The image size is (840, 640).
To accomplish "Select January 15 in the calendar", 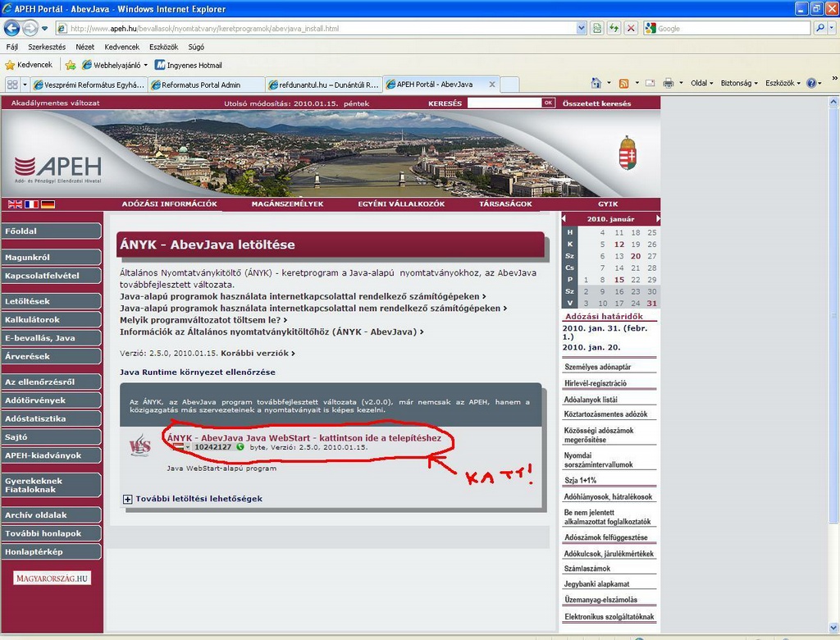I will 619,280.
